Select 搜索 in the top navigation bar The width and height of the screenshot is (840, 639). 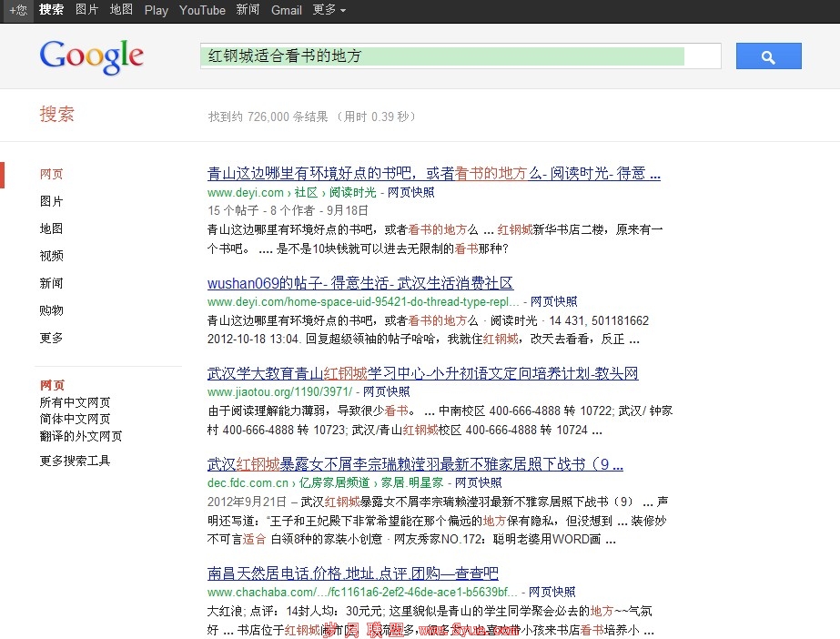(52, 10)
